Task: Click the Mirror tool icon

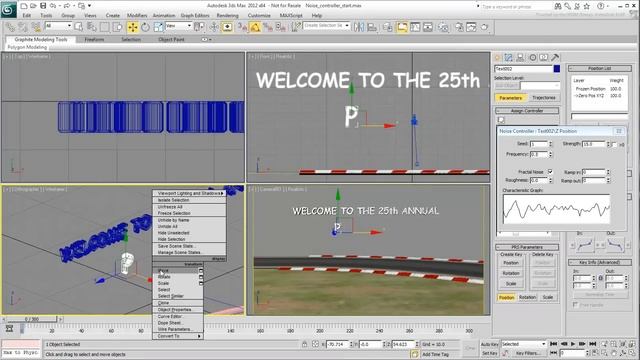Action: (x=359, y=27)
